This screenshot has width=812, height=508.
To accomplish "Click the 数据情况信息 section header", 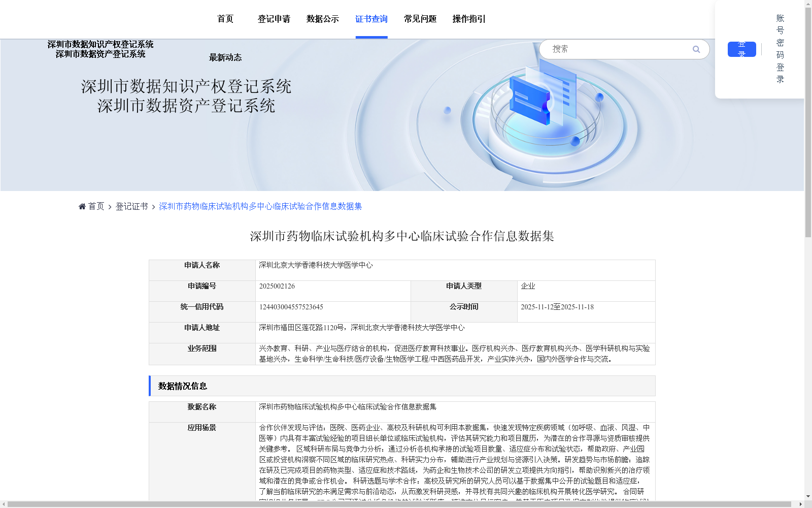I will pos(402,386).
